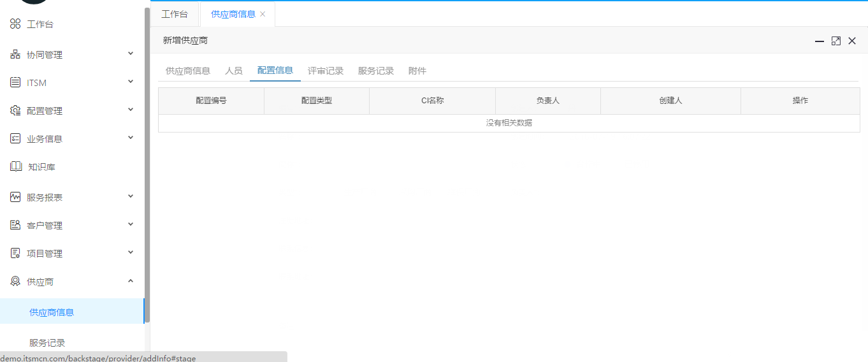The height and width of the screenshot is (362, 868).
Task: Maximize the 新增供应商 panel
Action: click(x=835, y=41)
